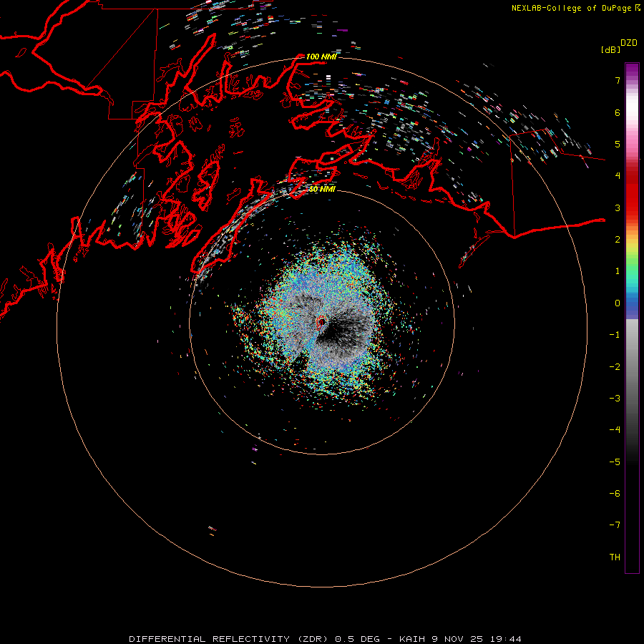Click the TH label at the color scale bottom
This screenshot has height=644, width=644.
coord(615,557)
